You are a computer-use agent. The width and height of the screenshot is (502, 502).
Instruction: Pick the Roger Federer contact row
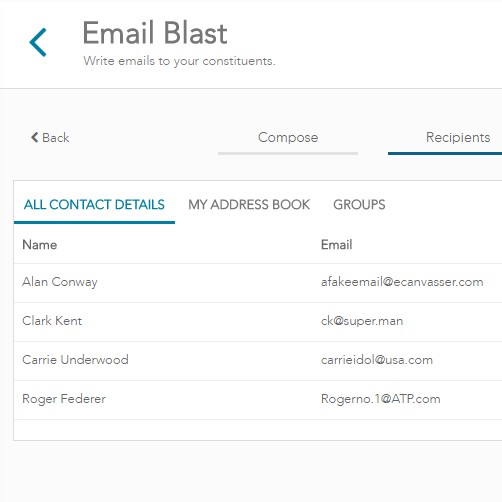[258, 400]
